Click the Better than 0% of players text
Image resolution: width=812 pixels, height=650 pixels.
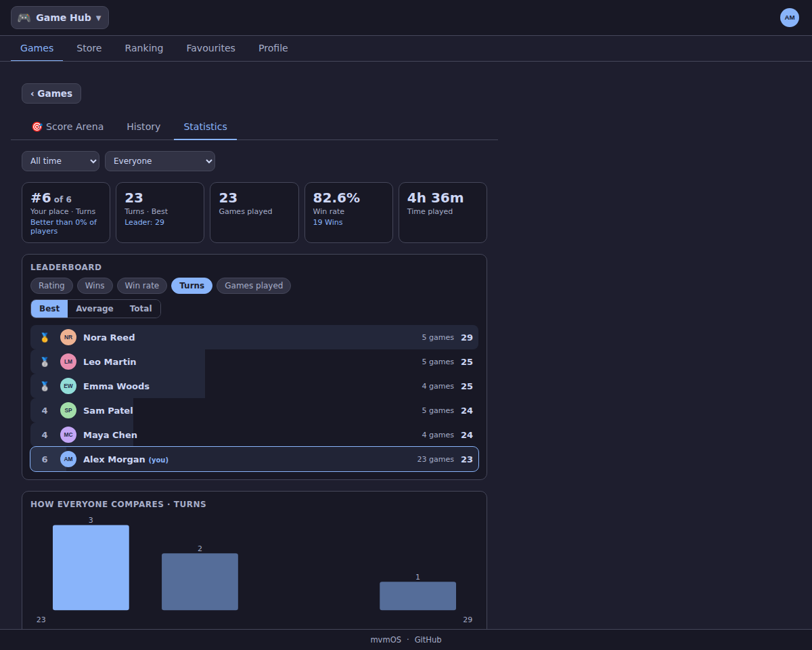pos(64,227)
